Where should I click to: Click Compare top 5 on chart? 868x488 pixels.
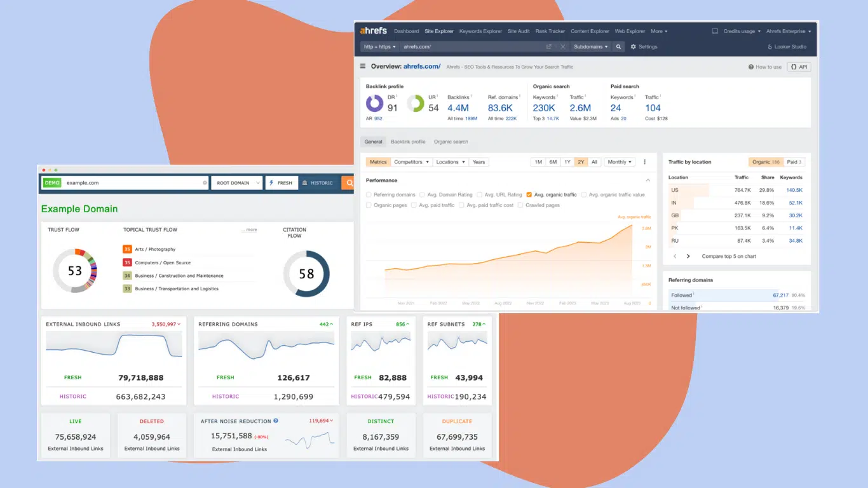tap(729, 256)
